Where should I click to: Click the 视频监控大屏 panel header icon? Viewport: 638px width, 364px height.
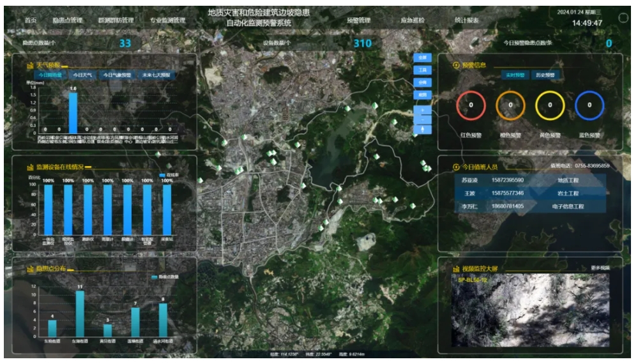coord(456,269)
